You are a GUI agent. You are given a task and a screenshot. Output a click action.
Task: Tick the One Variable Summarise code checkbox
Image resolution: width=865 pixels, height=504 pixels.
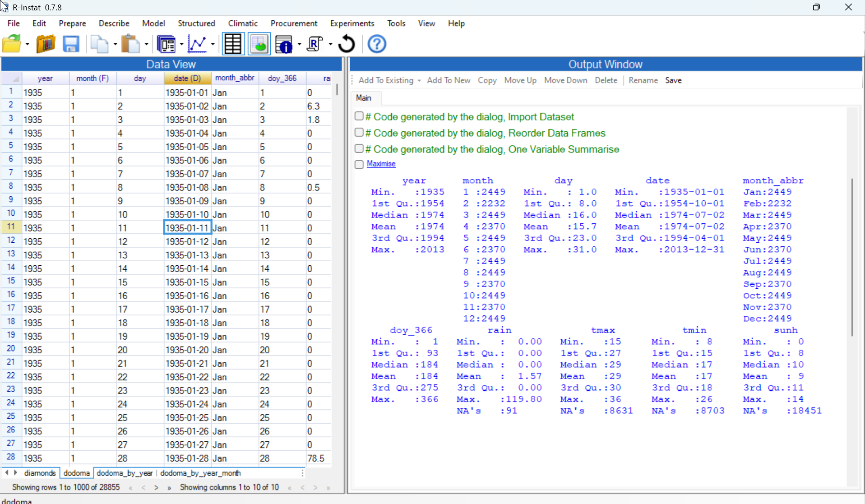359,149
